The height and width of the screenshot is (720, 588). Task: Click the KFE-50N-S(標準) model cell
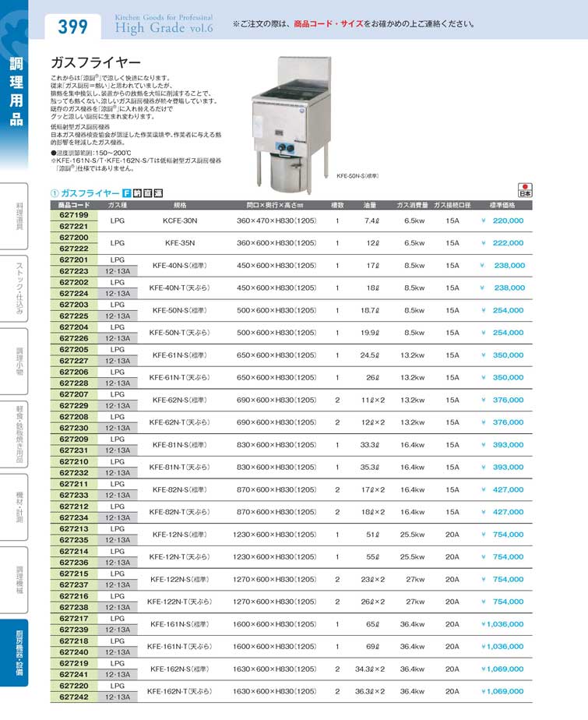180,310
